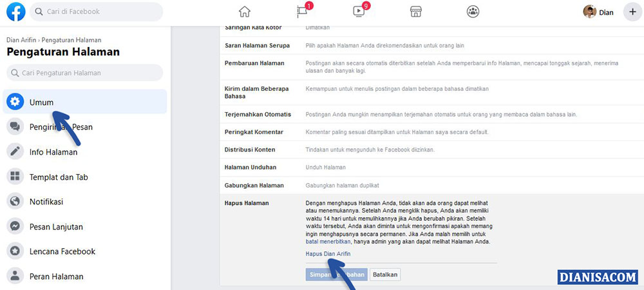
Task: Click the Pesan Lanjutan messenger icon
Action: (15, 227)
